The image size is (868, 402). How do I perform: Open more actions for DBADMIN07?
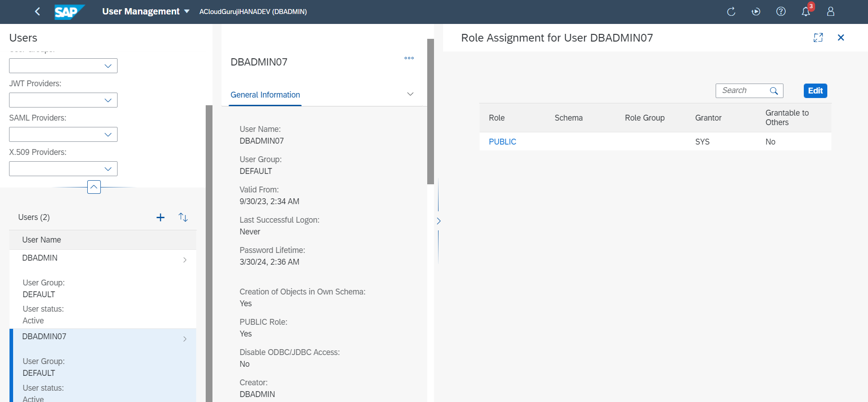(x=409, y=58)
